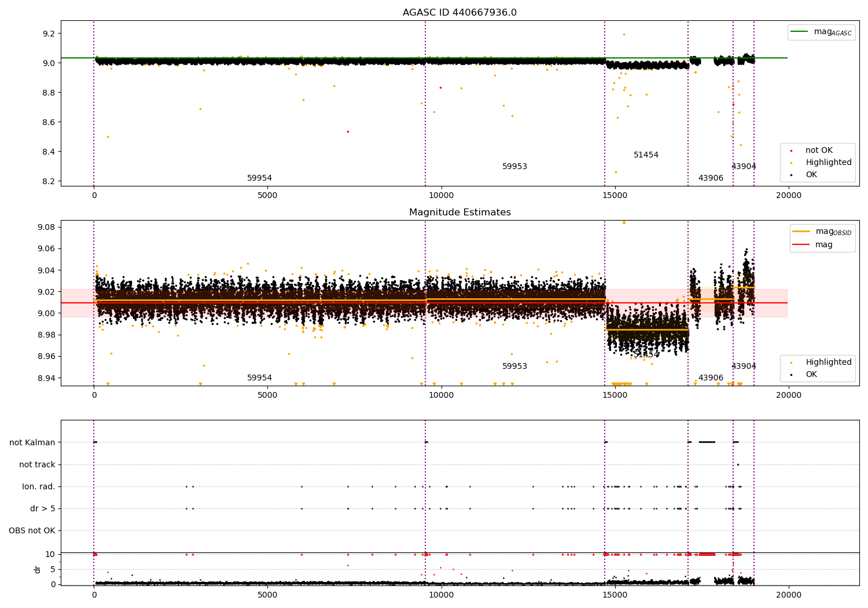Click obsid label 43906 in top plot

711,178
